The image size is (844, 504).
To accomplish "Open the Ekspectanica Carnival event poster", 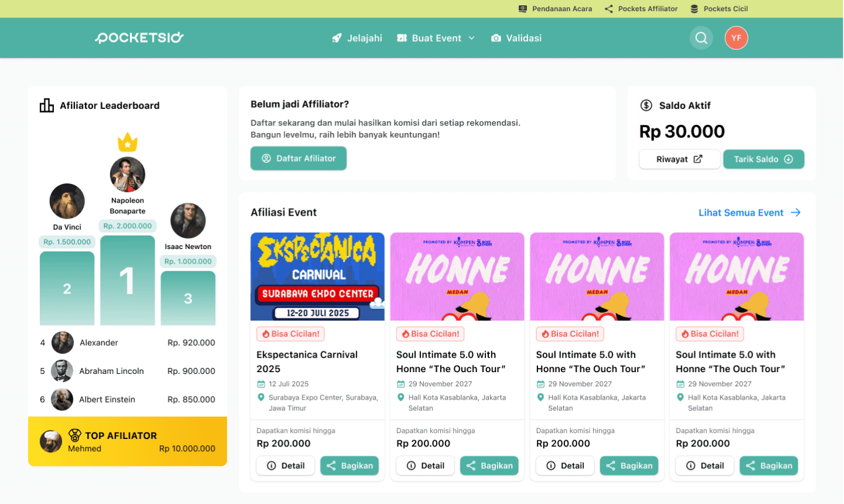I will 318,277.
